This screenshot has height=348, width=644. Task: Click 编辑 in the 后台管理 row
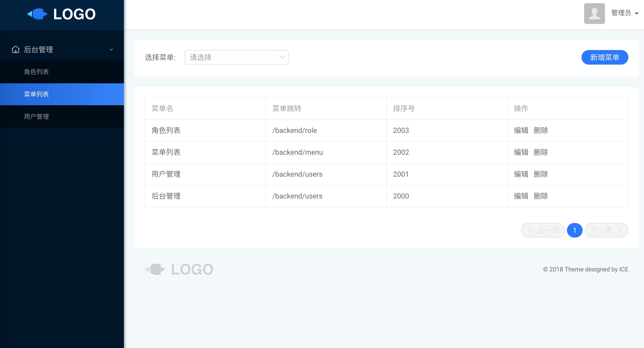point(521,196)
